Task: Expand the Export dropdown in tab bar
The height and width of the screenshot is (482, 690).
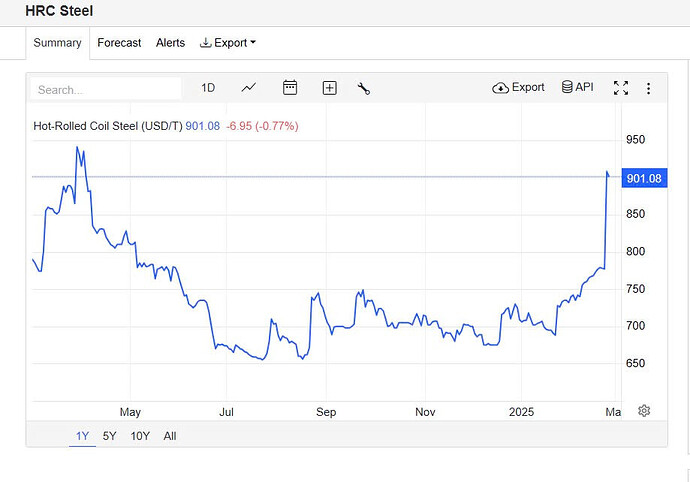Action: click(228, 43)
